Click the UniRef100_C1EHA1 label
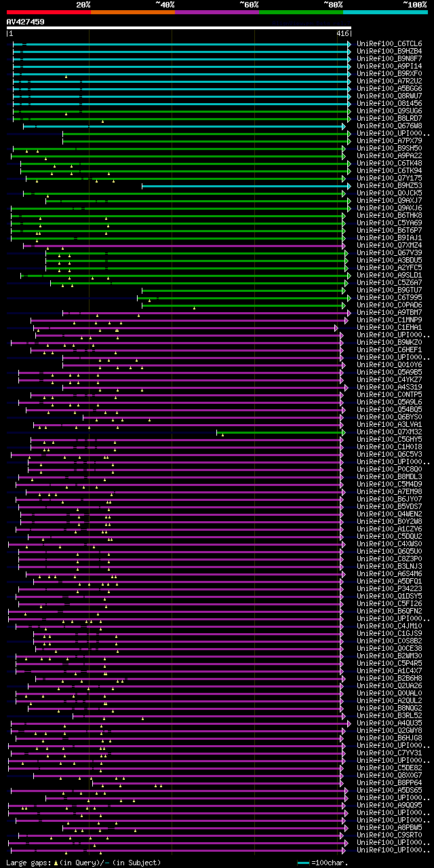This screenshot has width=434, height=868. pos(389,327)
